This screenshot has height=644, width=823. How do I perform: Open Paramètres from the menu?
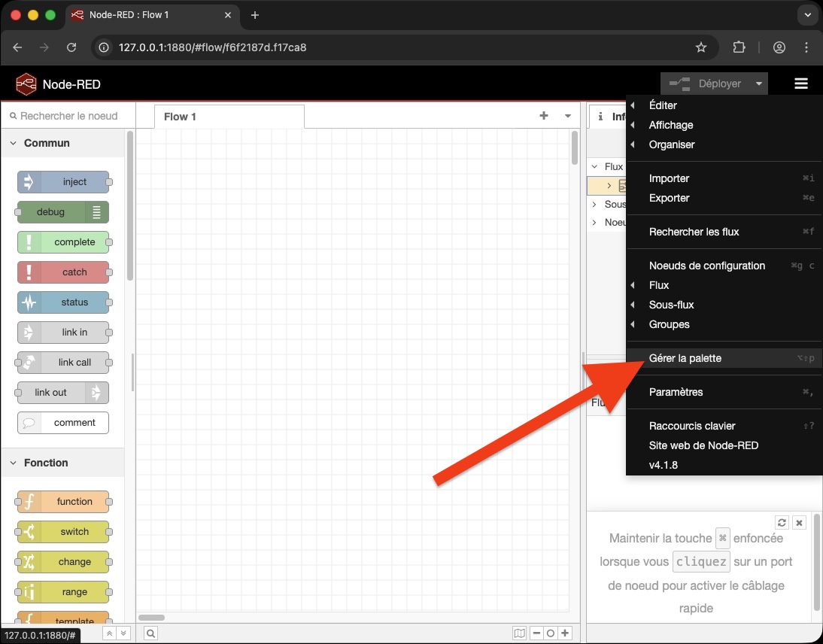pyautogui.click(x=676, y=392)
